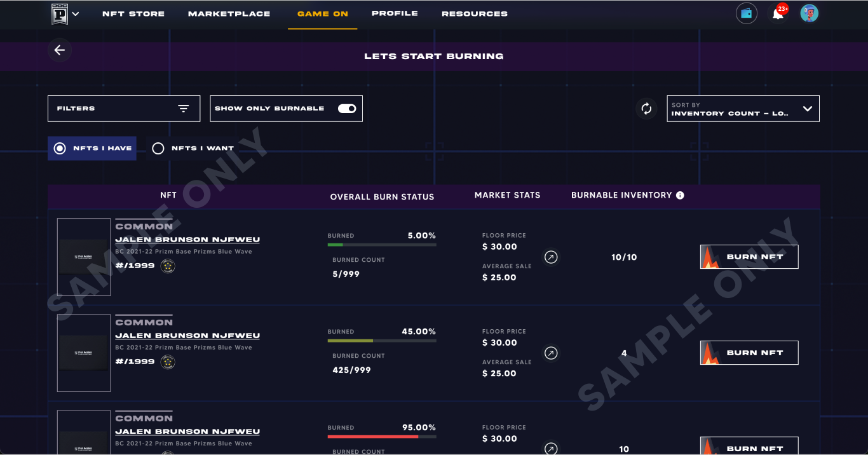Burn NFT in the inventory 4 row
Image resolution: width=868 pixels, height=455 pixels.
[749, 353]
